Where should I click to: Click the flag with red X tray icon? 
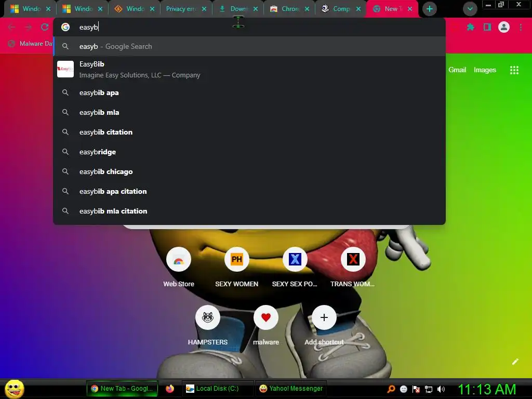coord(416,389)
